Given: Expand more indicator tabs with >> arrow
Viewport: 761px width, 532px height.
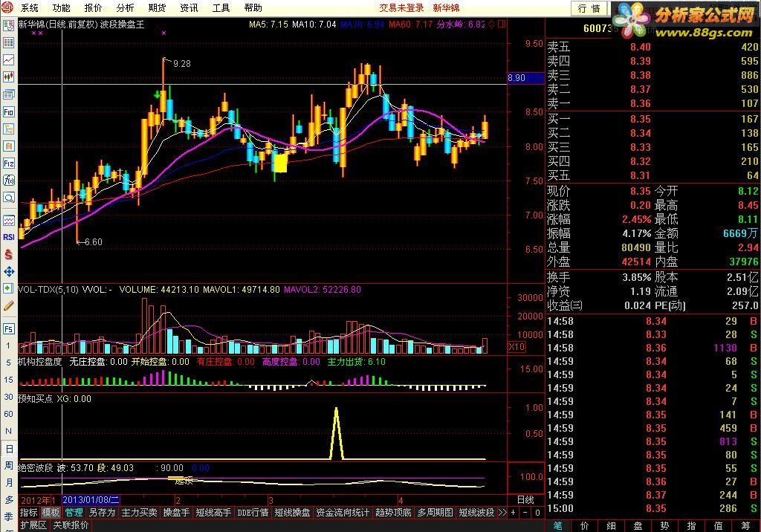Looking at the screenshot, I should click(502, 513).
